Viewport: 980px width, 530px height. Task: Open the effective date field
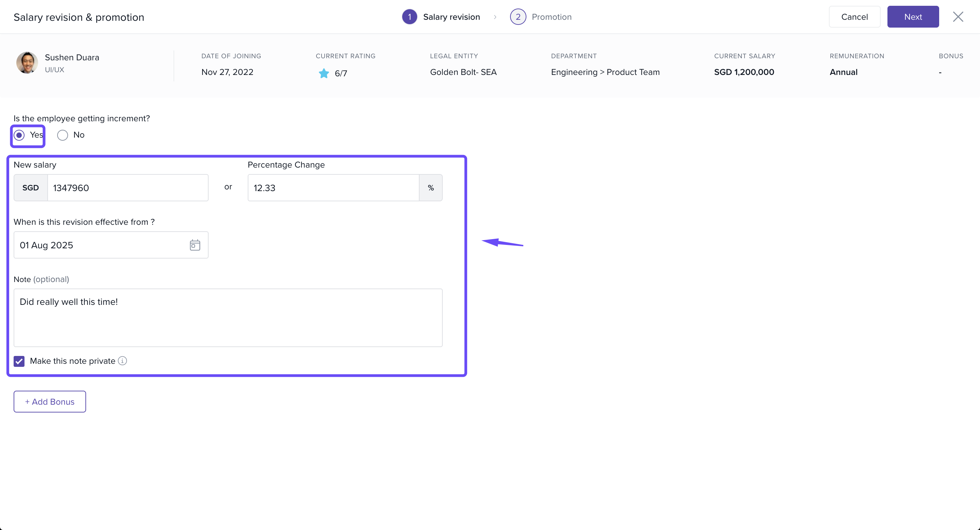coord(103,245)
